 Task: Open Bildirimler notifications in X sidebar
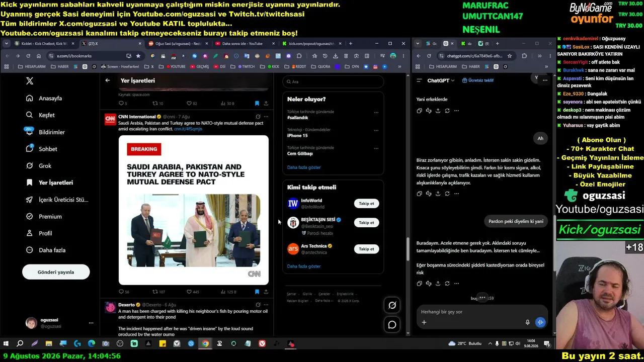[45, 132]
